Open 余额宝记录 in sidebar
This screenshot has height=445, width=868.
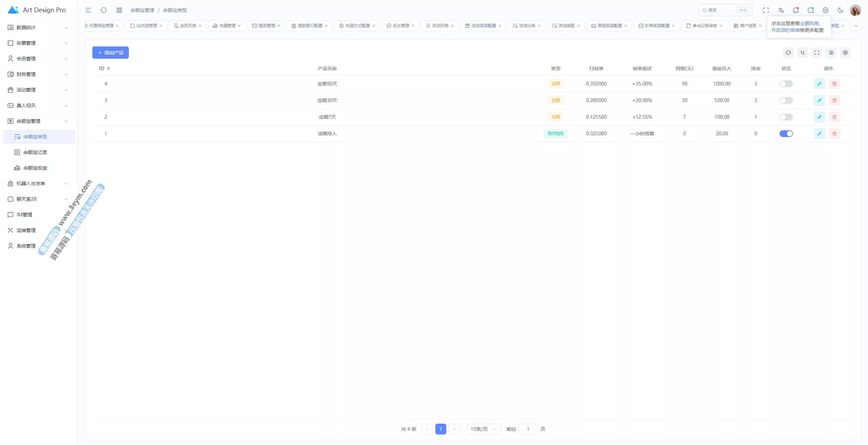pos(35,152)
